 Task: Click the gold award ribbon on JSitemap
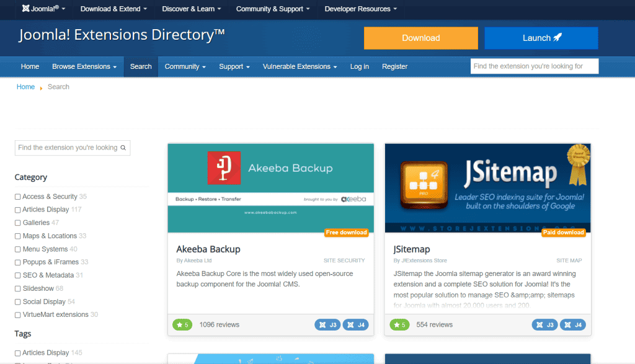point(578,165)
